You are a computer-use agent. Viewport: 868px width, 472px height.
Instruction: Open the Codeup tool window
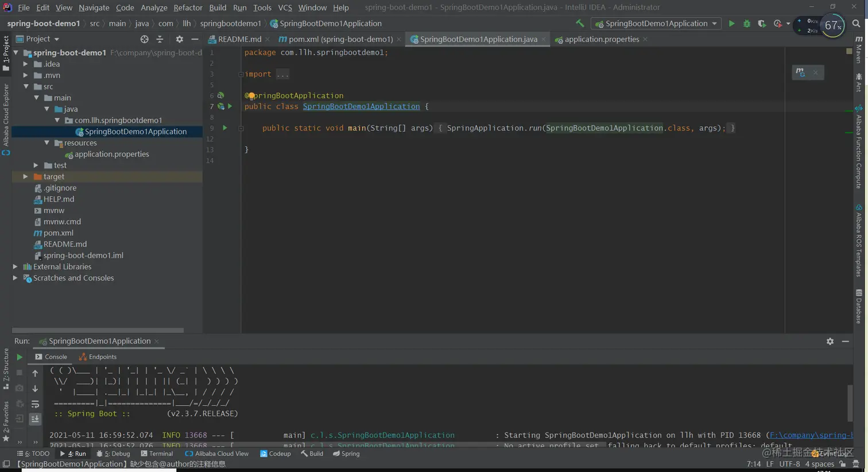pyautogui.click(x=276, y=454)
